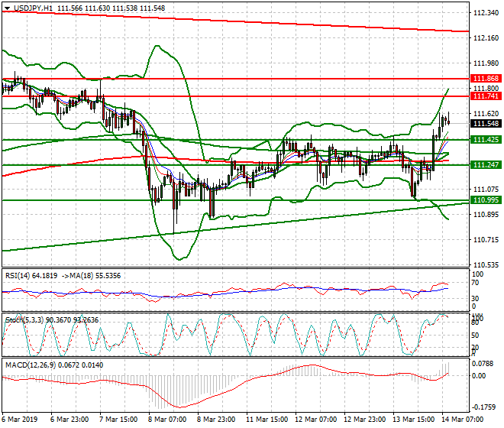Click the 111.620 price axis value
The height and width of the screenshot is (428, 504).
pos(486,114)
